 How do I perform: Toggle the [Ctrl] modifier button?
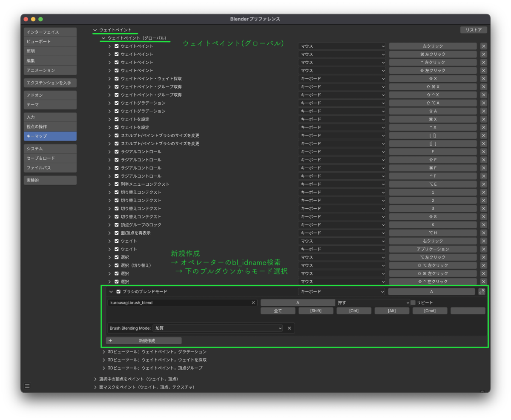click(x=354, y=311)
